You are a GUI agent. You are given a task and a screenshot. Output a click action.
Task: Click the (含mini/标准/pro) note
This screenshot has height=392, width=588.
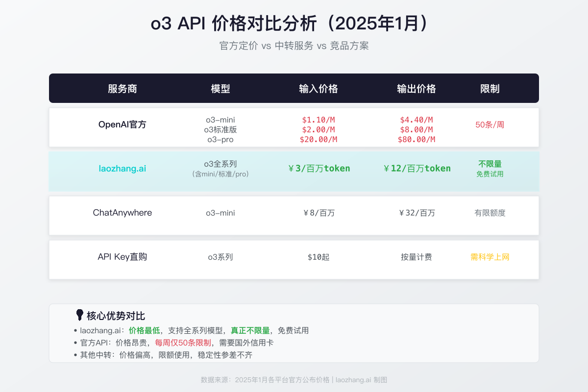pos(220,173)
